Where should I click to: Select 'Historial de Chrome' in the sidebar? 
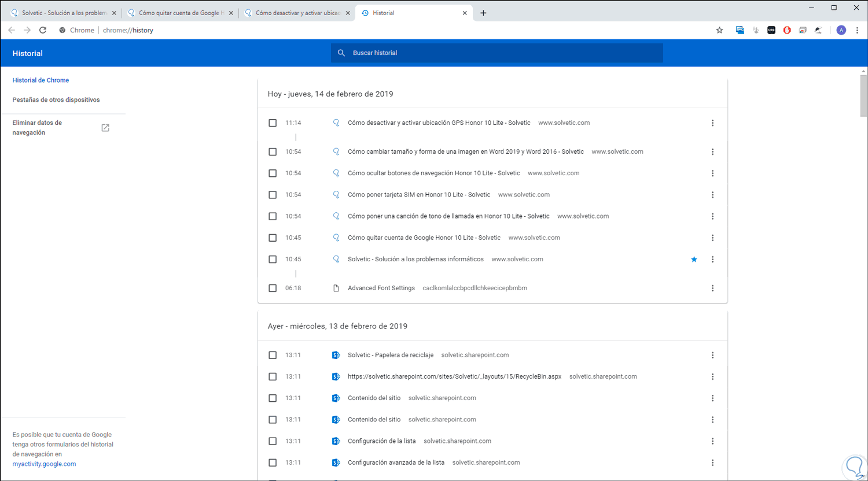[x=41, y=80]
